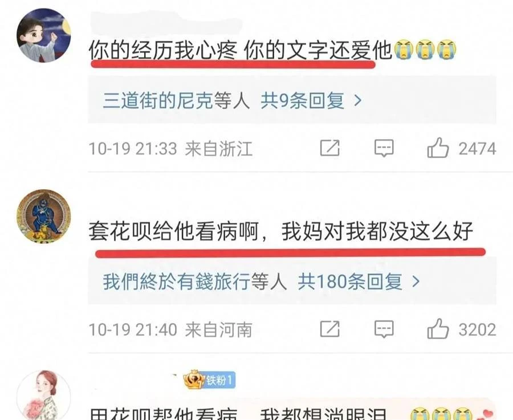View the third commenter's girl avatar
The width and height of the screenshot is (513, 420).
(x=43, y=395)
